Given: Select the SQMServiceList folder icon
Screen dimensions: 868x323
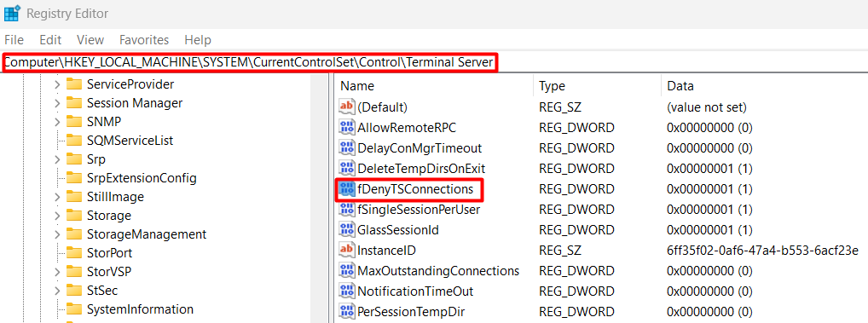Looking at the screenshot, I should 73,141.
